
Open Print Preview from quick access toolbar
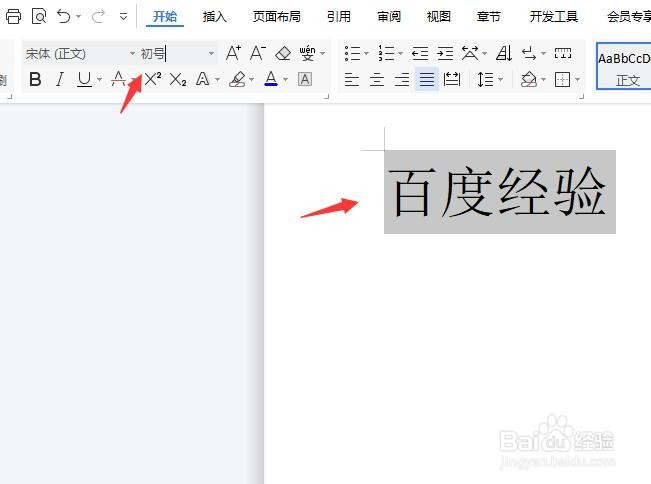click(39, 17)
